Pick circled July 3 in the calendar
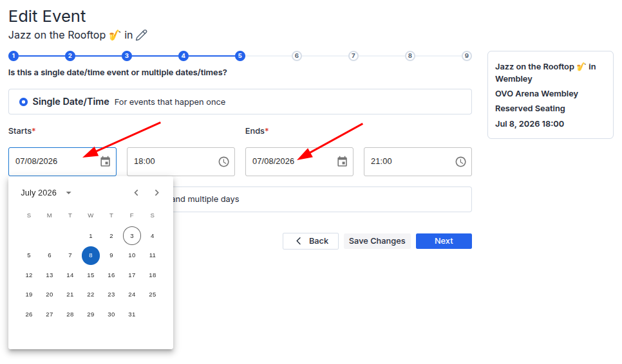Viewport: 622px width, 364px height. [x=132, y=236]
